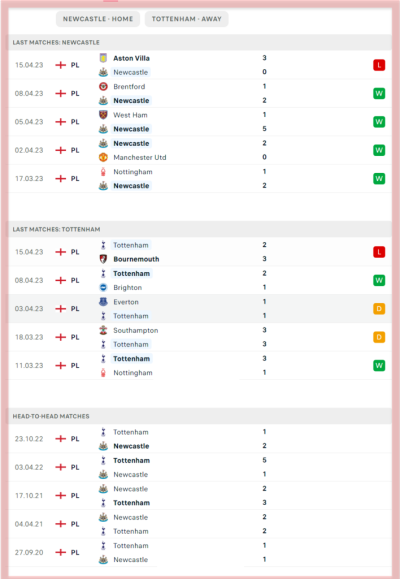Click the Brighton club crest icon
The width and height of the screenshot is (400, 579).
pyautogui.click(x=103, y=287)
